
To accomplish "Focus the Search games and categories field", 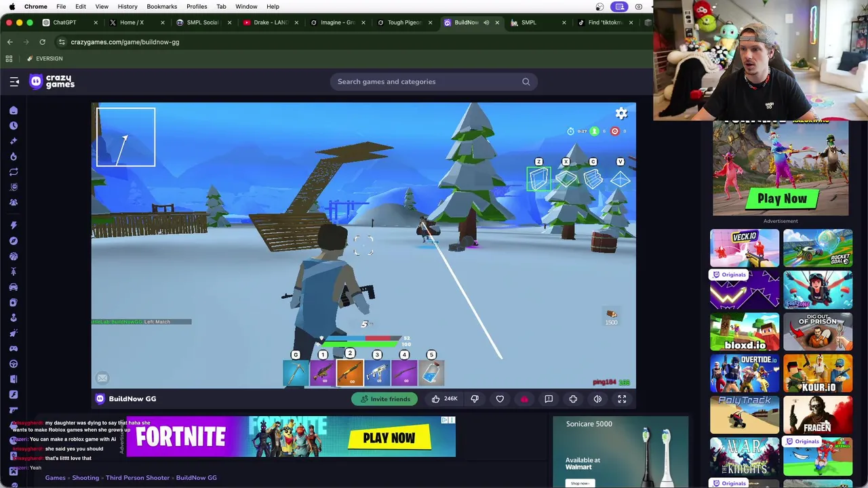I will tap(434, 82).
